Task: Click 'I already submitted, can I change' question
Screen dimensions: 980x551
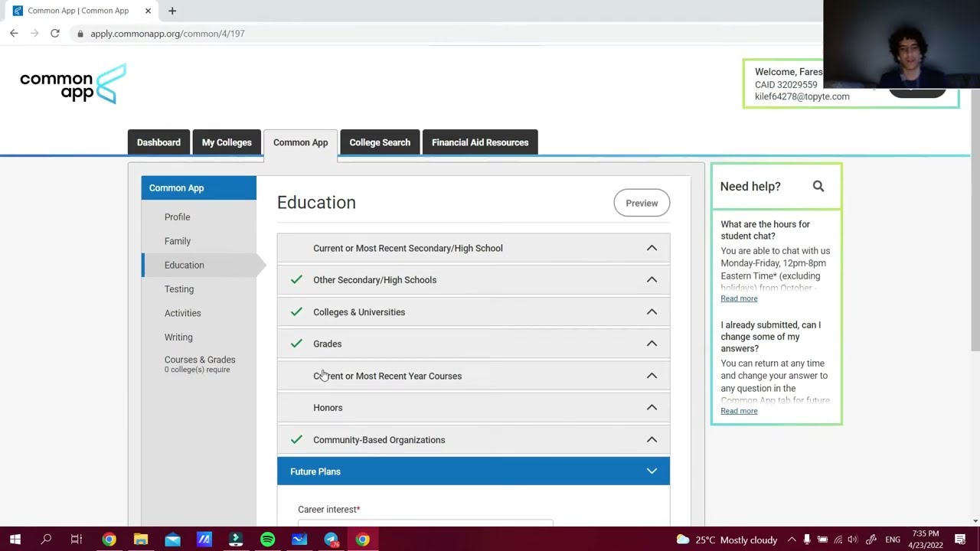Action: click(770, 337)
